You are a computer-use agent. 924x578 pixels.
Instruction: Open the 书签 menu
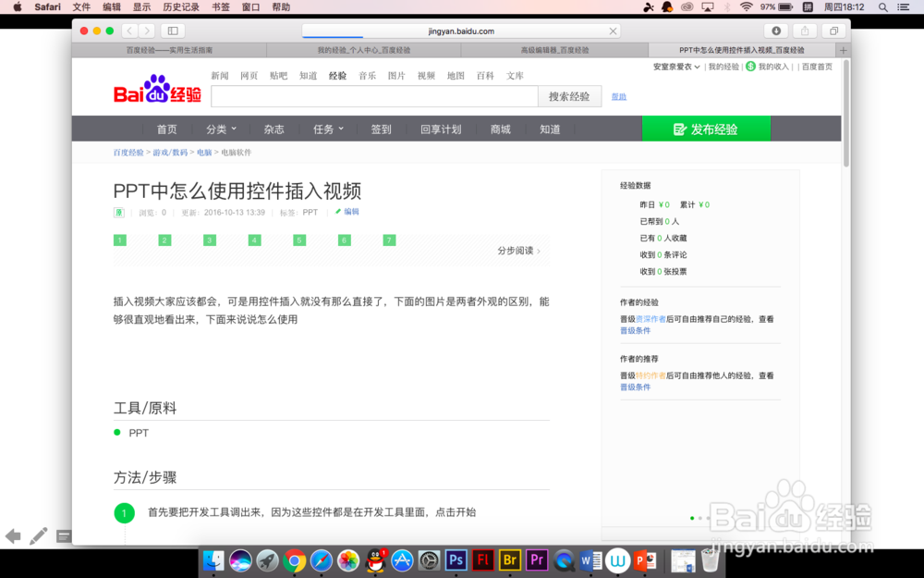pyautogui.click(x=221, y=7)
